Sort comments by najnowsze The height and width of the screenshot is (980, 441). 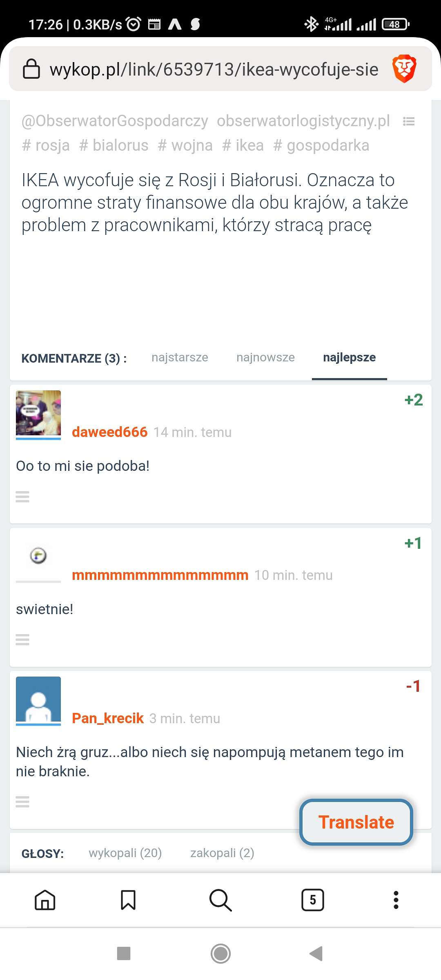click(x=265, y=357)
